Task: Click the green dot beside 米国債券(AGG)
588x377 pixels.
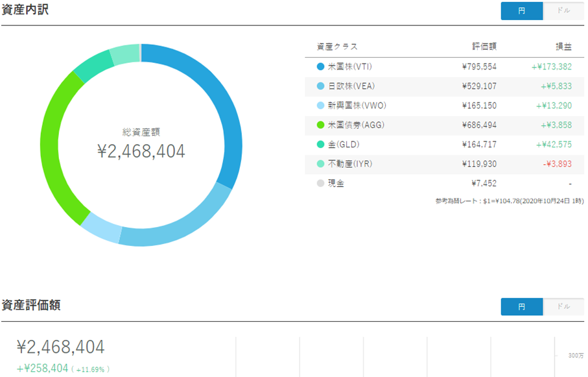Action: (x=320, y=125)
